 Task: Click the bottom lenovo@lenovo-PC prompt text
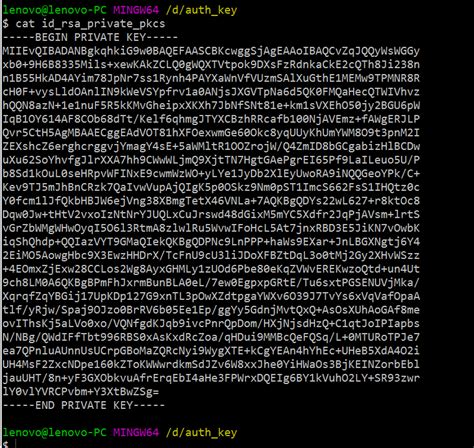point(54,432)
